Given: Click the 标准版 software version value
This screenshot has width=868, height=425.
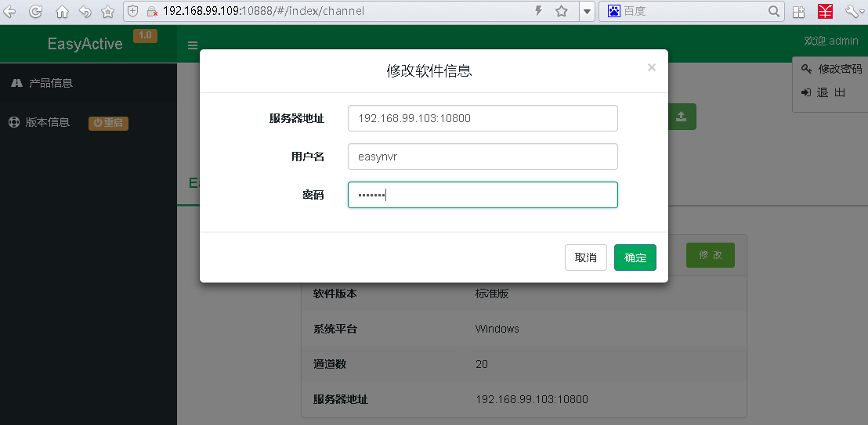Looking at the screenshot, I should [x=491, y=294].
